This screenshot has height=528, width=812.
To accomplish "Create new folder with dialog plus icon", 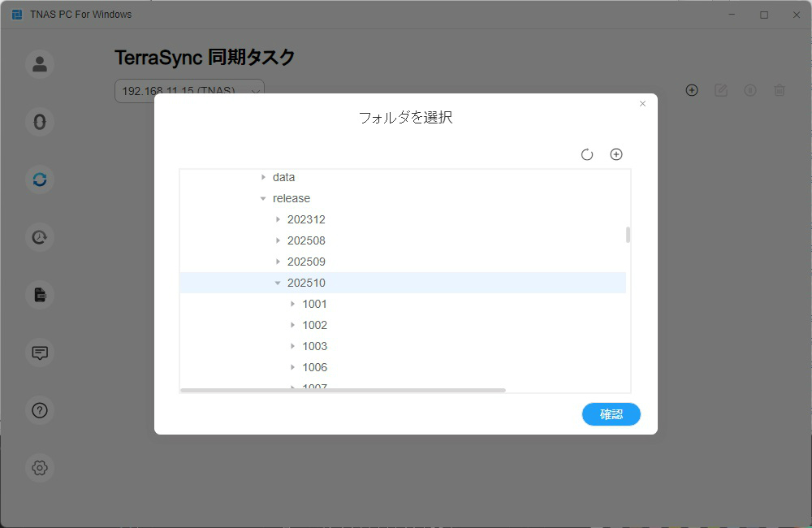I will pos(616,154).
